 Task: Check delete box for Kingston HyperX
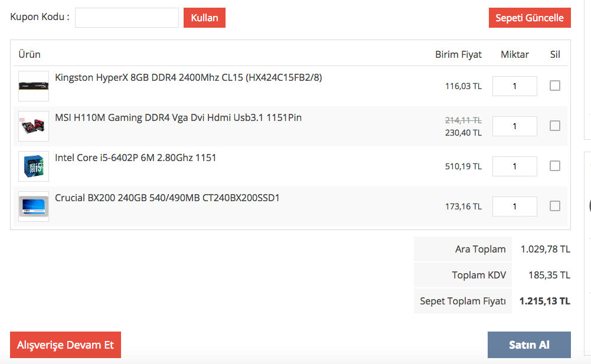point(555,86)
